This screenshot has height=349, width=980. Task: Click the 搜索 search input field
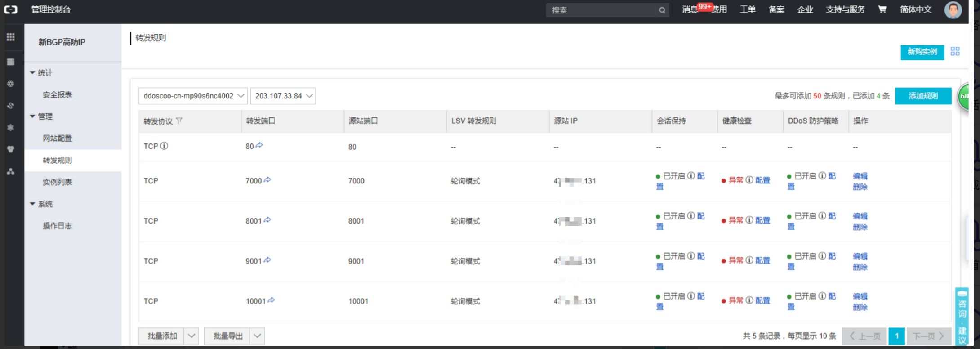pyautogui.click(x=601, y=10)
